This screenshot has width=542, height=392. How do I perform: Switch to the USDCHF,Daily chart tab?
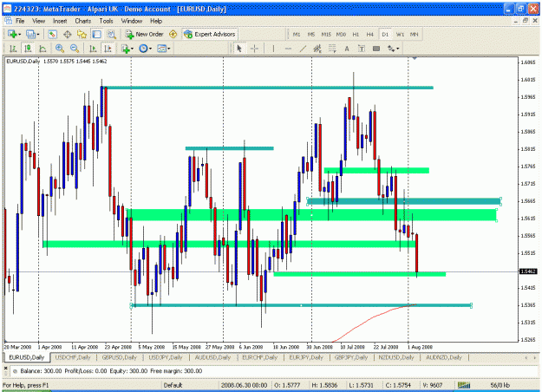pyautogui.click(x=73, y=357)
